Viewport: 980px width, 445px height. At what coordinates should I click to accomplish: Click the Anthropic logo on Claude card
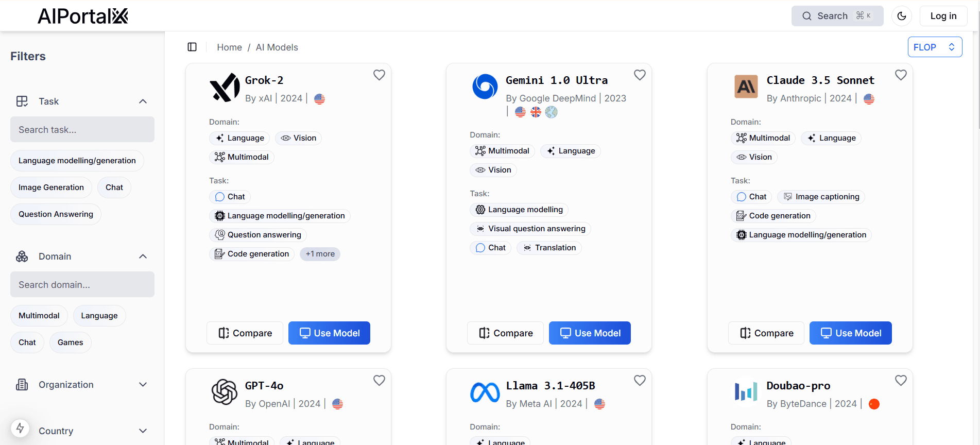pos(746,87)
